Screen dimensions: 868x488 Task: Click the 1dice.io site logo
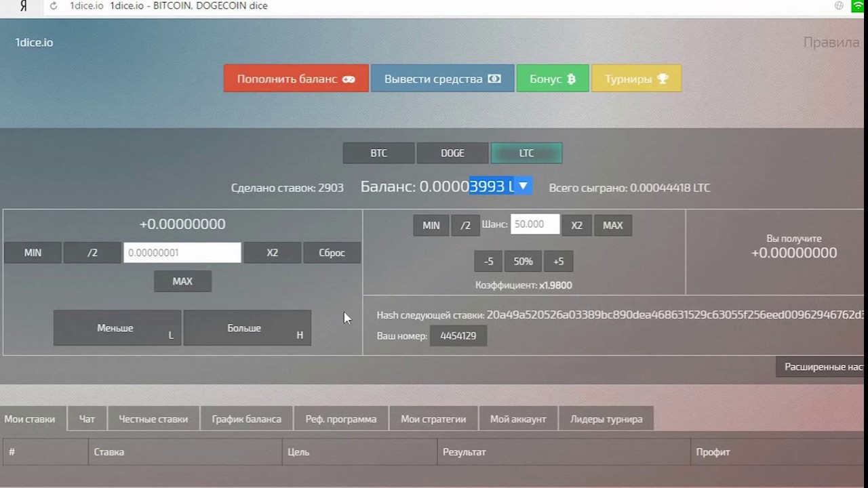click(34, 42)
